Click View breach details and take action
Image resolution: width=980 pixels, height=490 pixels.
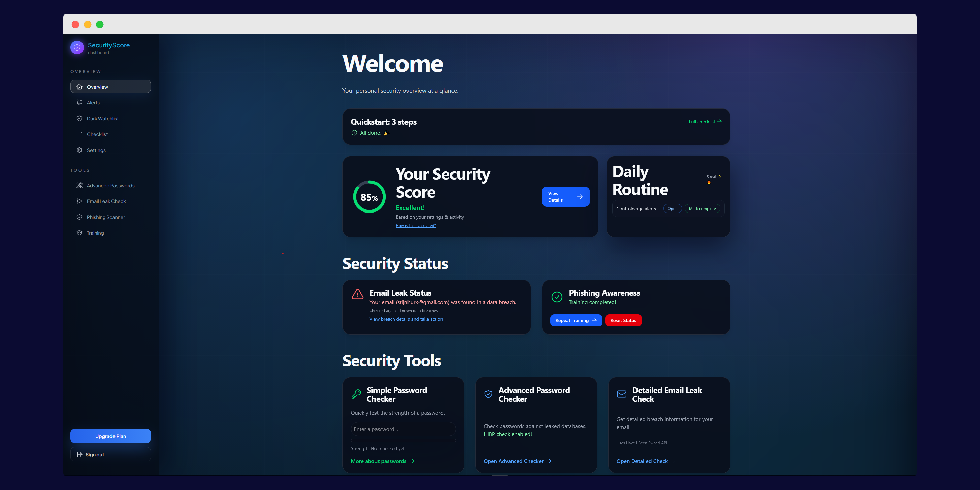tap(406, 319)
